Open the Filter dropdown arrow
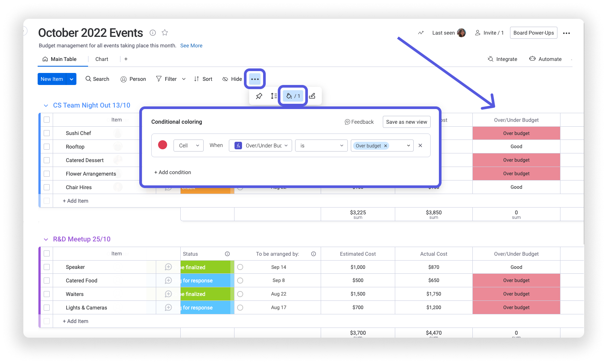606x364 pixels. (x=184, y=79)
